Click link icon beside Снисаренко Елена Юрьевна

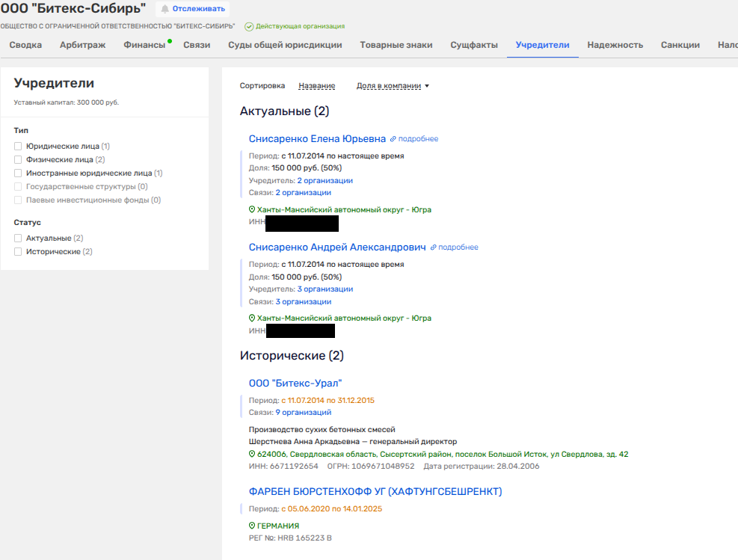pyautogui.click(x=393, y=139)
